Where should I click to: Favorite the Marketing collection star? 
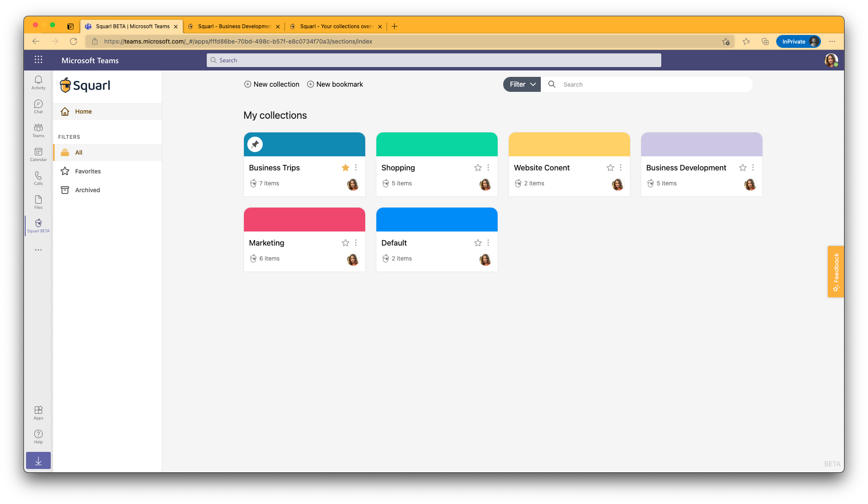pos(346,243)
